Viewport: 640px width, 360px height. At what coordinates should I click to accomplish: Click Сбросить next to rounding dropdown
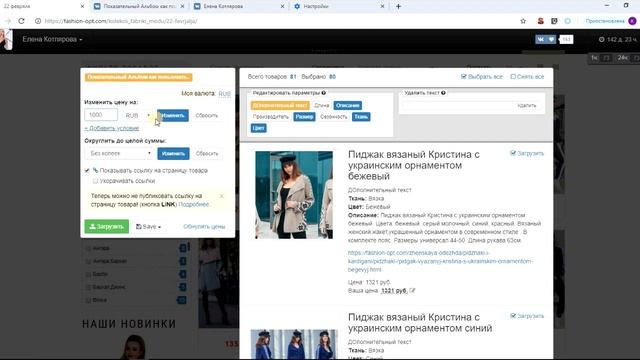[207, 153]
